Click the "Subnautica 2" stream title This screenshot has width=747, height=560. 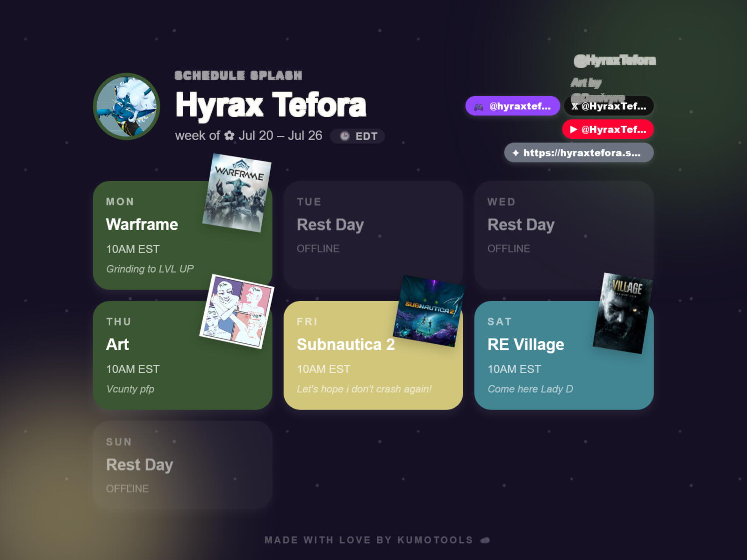click(346, 345)
